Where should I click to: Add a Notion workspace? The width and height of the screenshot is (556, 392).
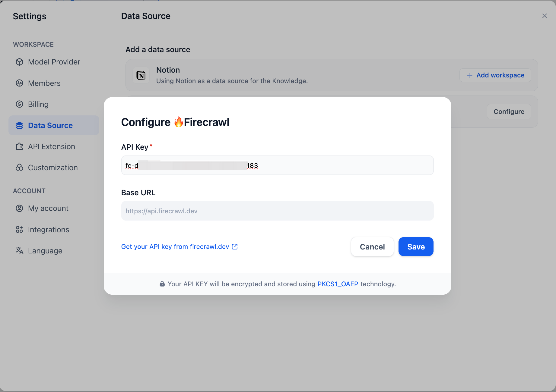click(x=495, y=75)
